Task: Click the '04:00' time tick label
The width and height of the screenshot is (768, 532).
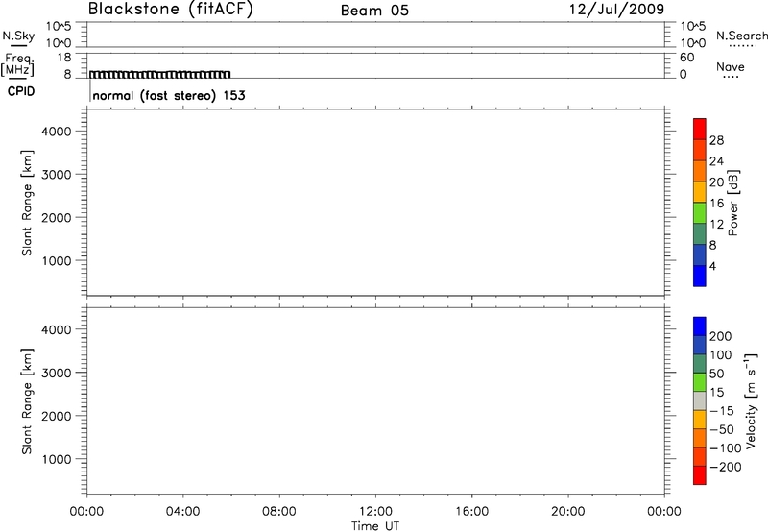Action: point(183,512)
